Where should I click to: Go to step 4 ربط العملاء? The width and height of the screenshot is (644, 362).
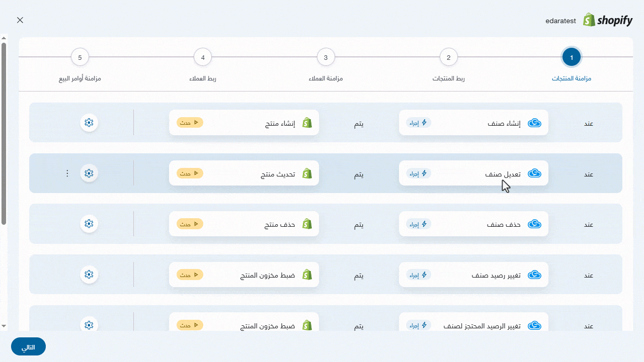tap(203, 57)
